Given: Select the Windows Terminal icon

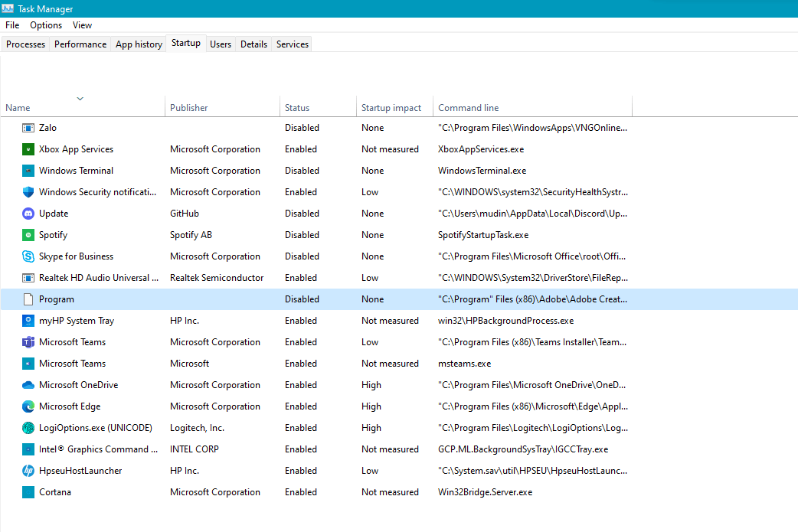Looking at the screenshot, I should [24, 171].
